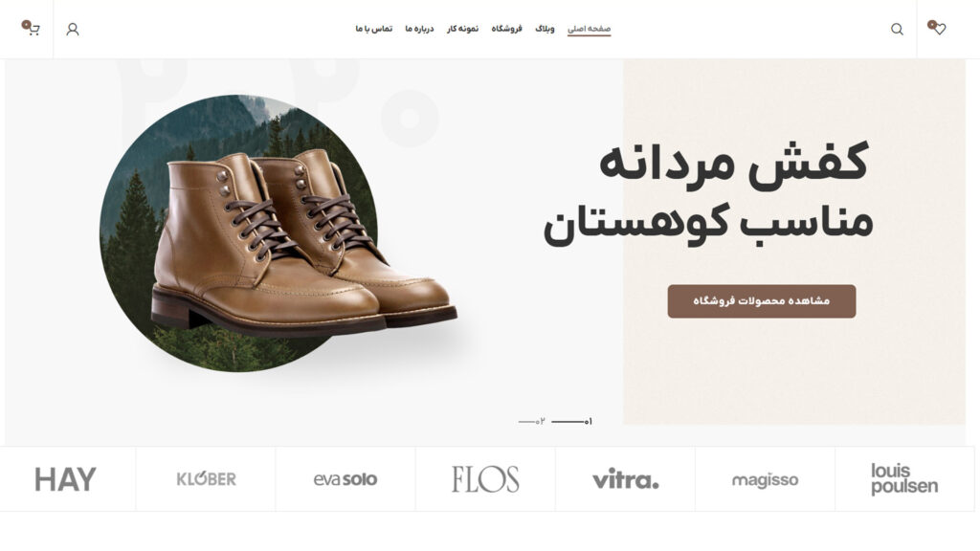Select the HAY brand logo
This screenshot has width=980, height=551.
(66, 480)
